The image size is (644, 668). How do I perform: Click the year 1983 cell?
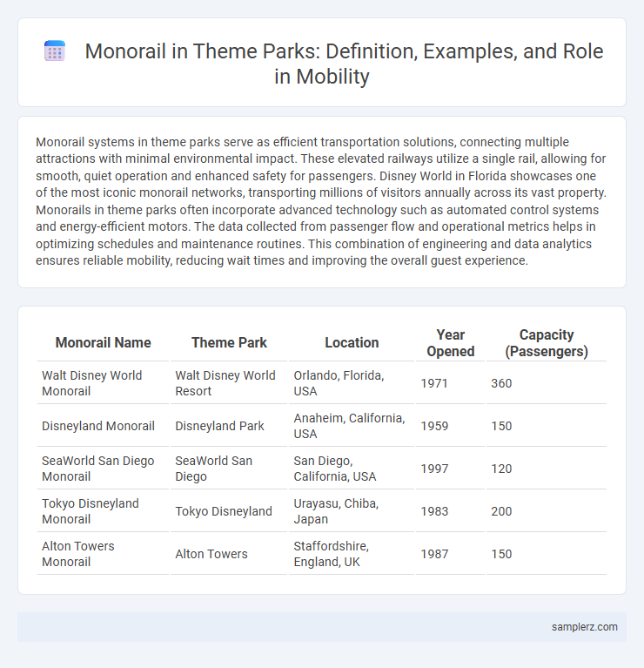450,511
